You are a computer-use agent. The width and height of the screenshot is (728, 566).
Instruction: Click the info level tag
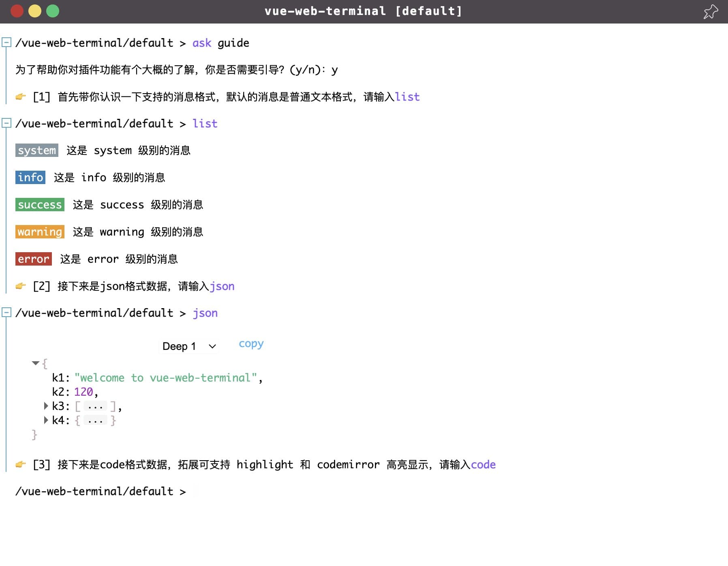[x=30, y=177]
